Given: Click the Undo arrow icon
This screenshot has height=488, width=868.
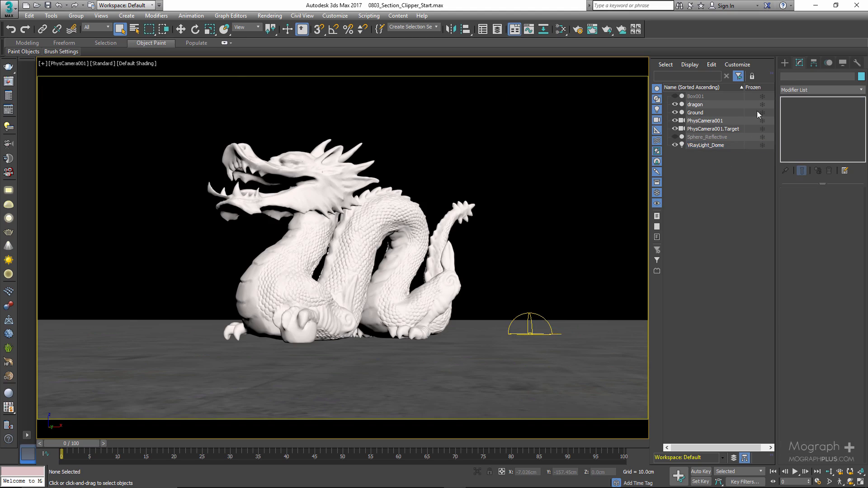Looking at the screenshot, I should pos(11,29).
